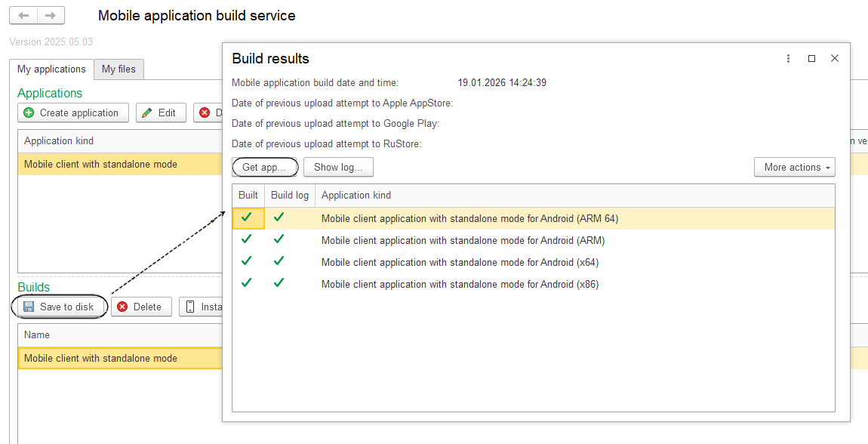Click the Application kind column header in dialog
Screen dimensions: 868x444
point(356,196)
